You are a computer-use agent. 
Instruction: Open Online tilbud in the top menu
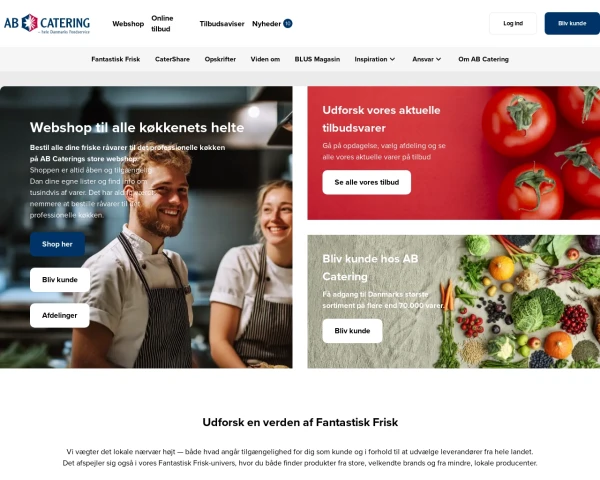[x=162, y=24]
